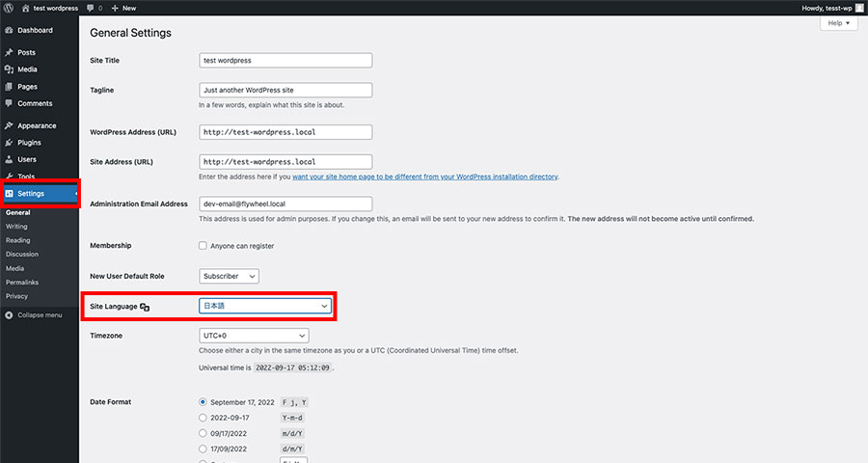The image size is (868, 463).
Task: Open the Site Language dropdown
Action: click(264, 306)
